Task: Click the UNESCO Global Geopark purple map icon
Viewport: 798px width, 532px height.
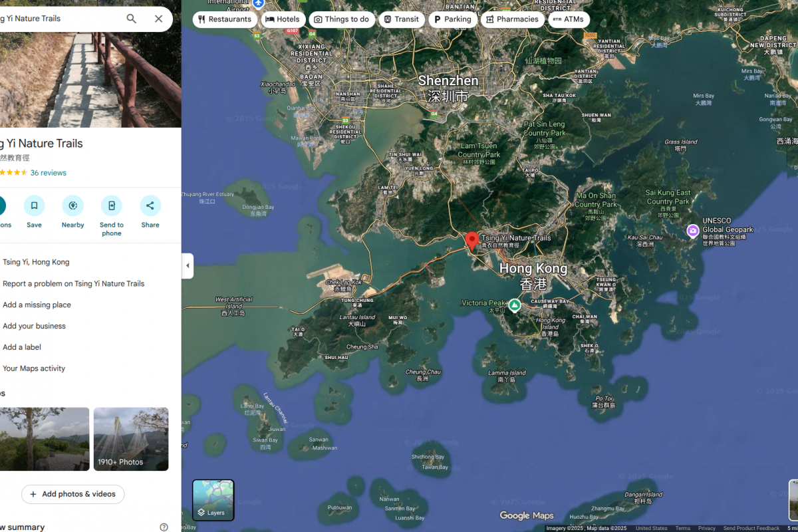Action: (x=692, y=231)
